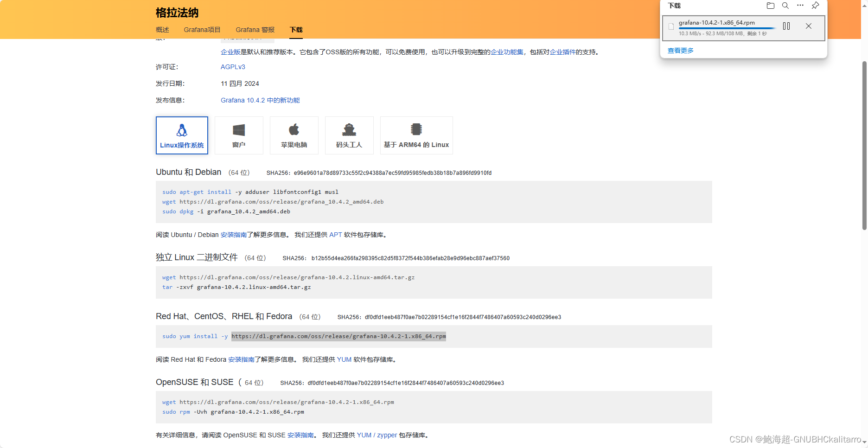The width and height of the screenshot is (868, 448).
Task: Click the APT repository link
Action: tap(336, 235)
